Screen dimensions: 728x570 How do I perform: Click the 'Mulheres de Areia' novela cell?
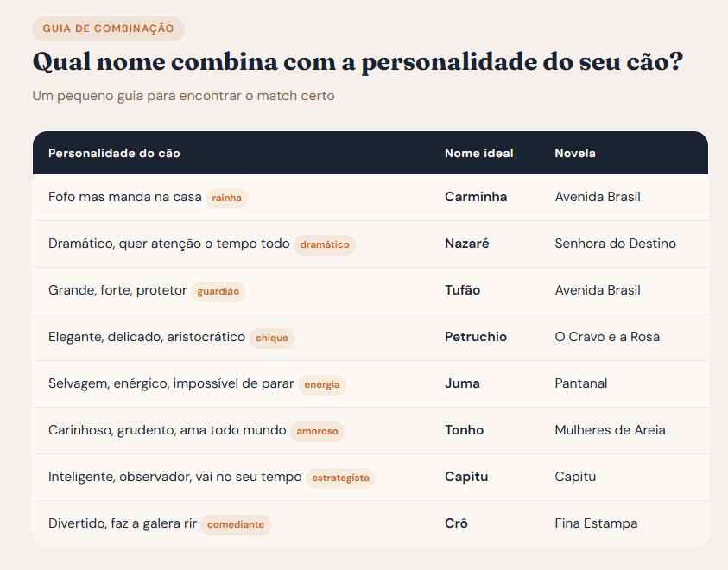coord(610,430)
